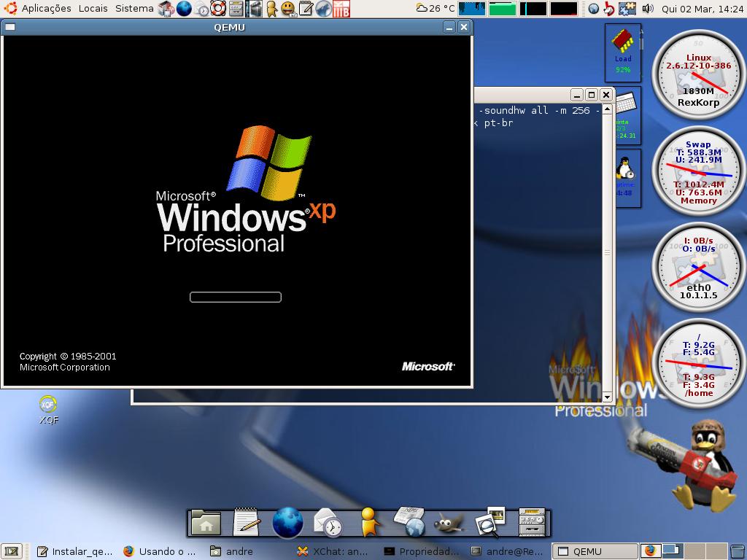Open the weather applet showing 26 °C
This screenshot has width=747, height=560.
435,8
